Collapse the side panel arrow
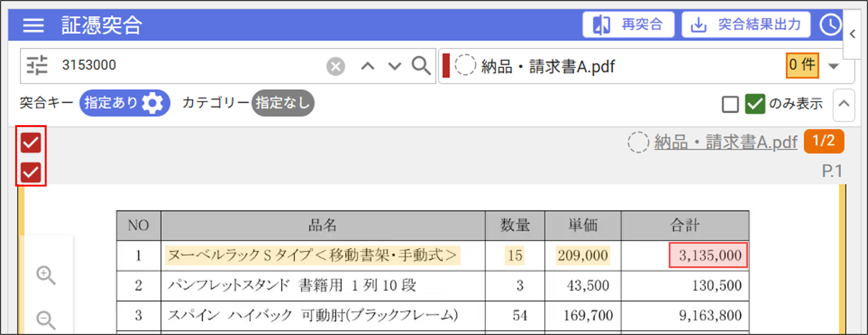 point(853,34)
